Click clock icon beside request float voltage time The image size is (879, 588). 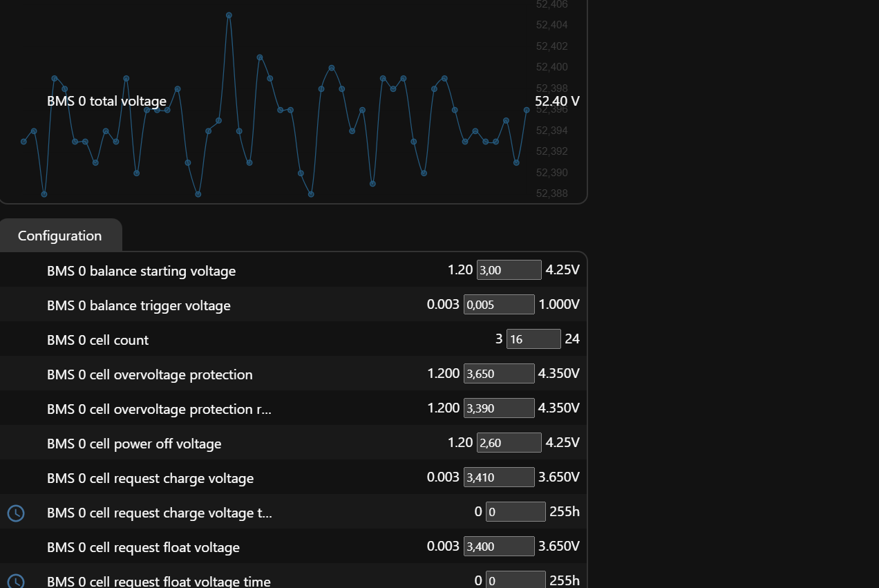[16, 581]
